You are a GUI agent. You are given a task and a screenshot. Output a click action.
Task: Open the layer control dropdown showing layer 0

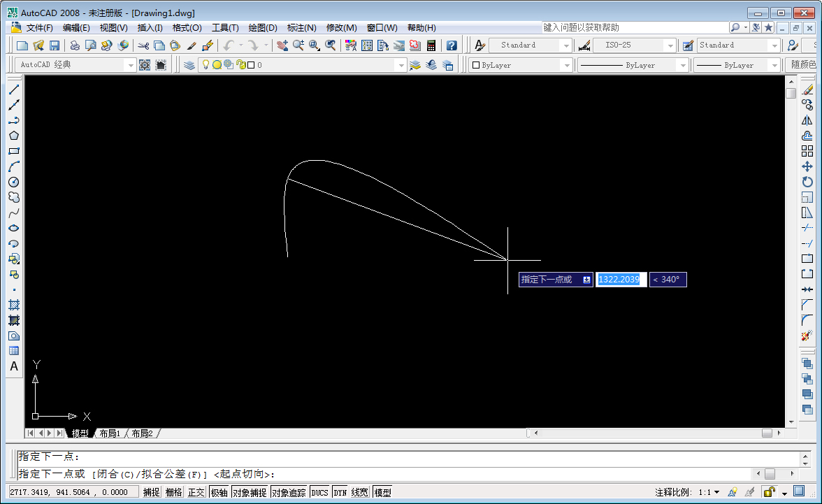[401, 64]
